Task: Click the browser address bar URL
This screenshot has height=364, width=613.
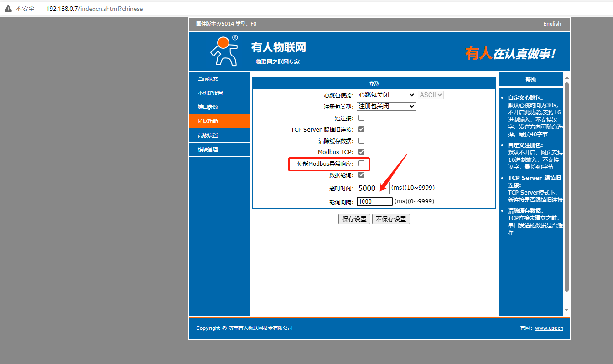Action: 94,9
